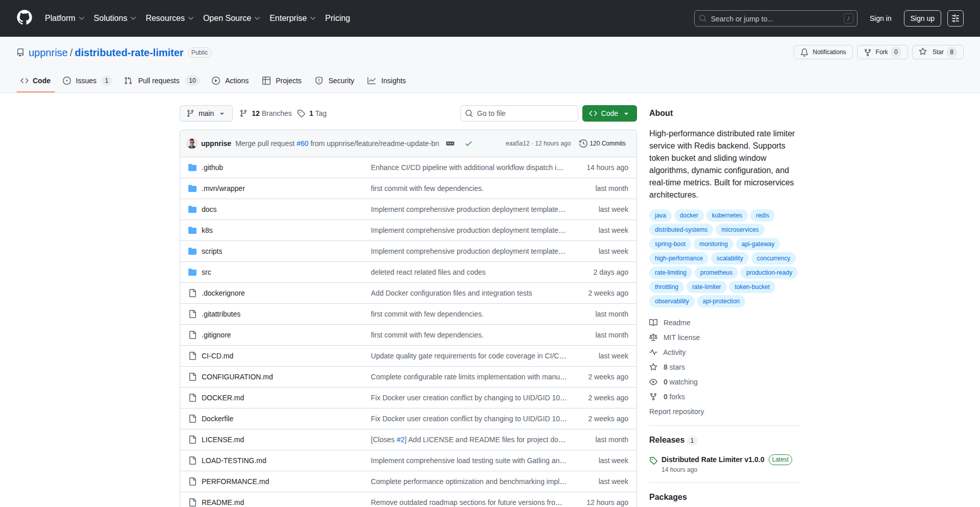Expand commit message ellipsis button
Viewport: 980px width, 507px height.
click(450, 143)
